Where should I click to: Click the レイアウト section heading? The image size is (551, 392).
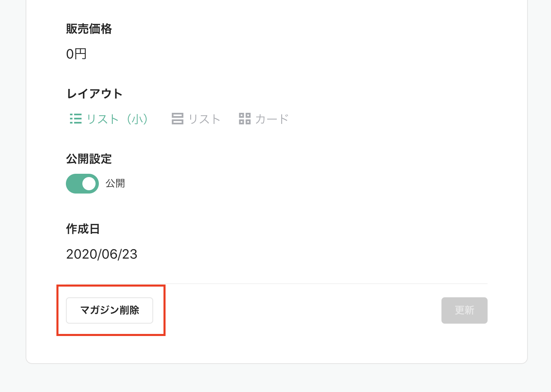coord(94,94)
